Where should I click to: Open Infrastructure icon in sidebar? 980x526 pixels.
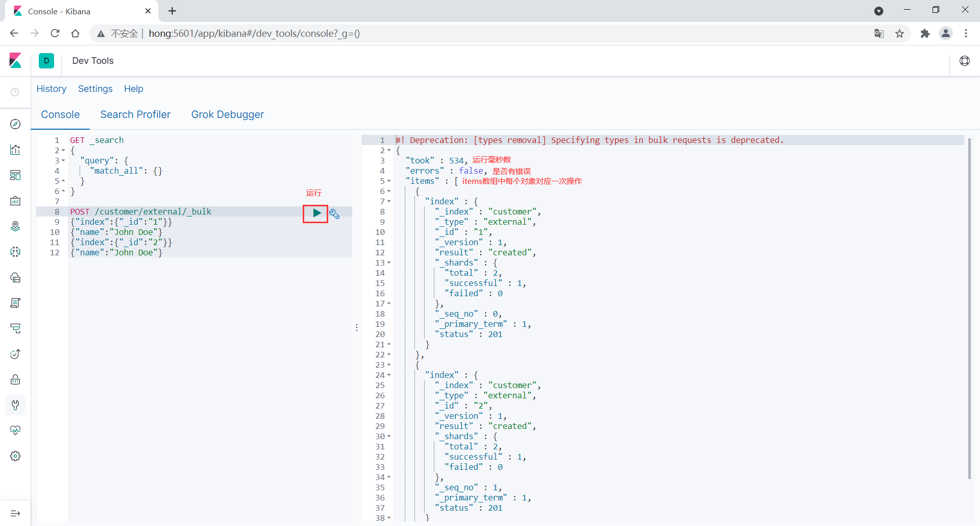[15, 277]
